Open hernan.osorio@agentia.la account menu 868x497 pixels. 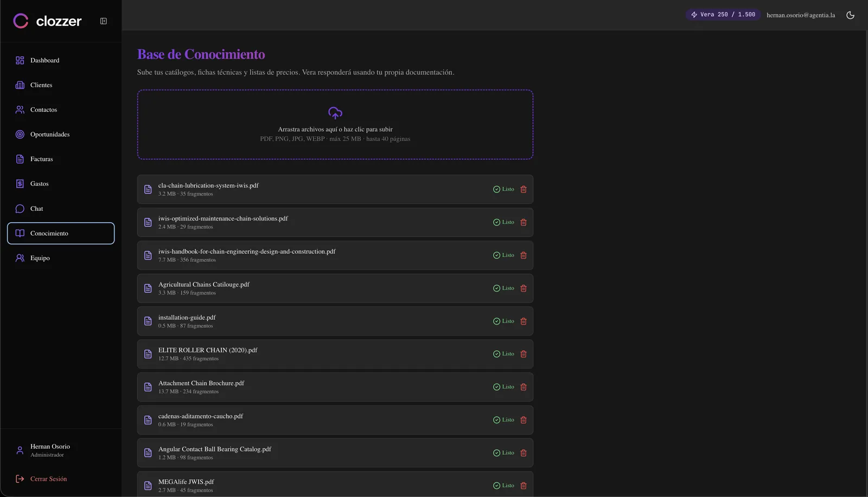[x=801, y=15]
